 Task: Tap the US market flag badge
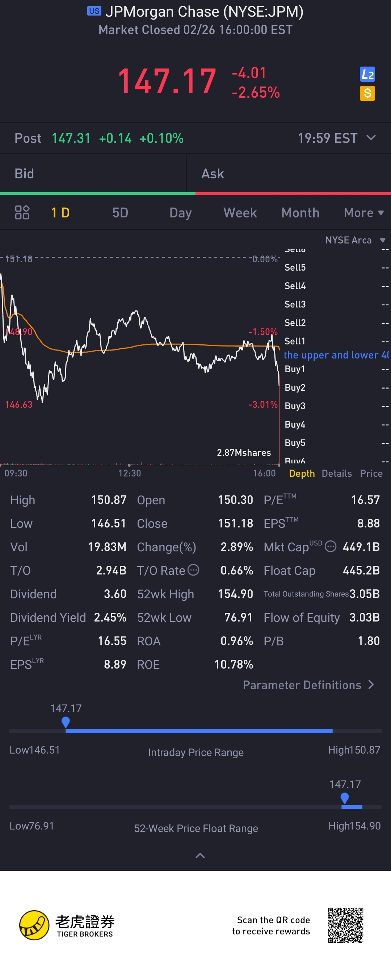click(x=94, y=11)
